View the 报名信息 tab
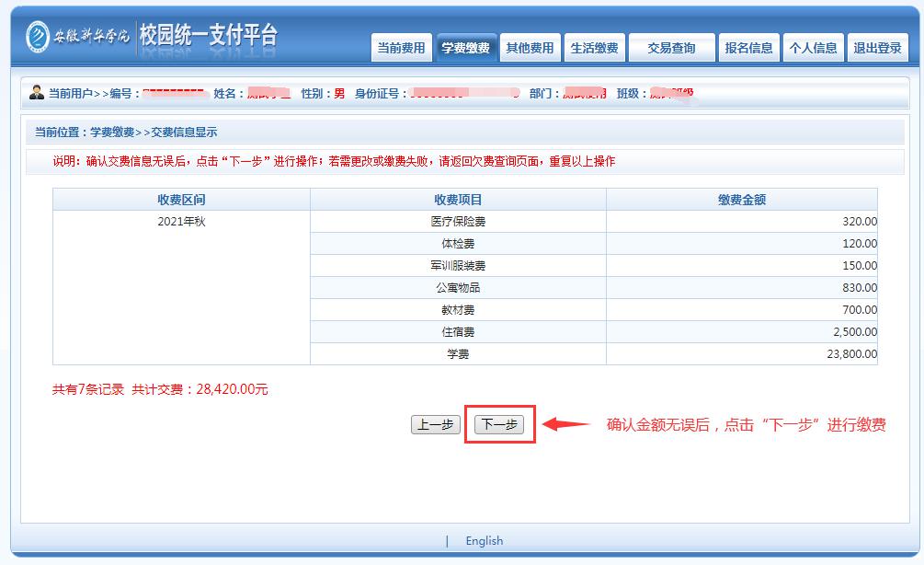 pyautogui.click(x=748, y=49)
